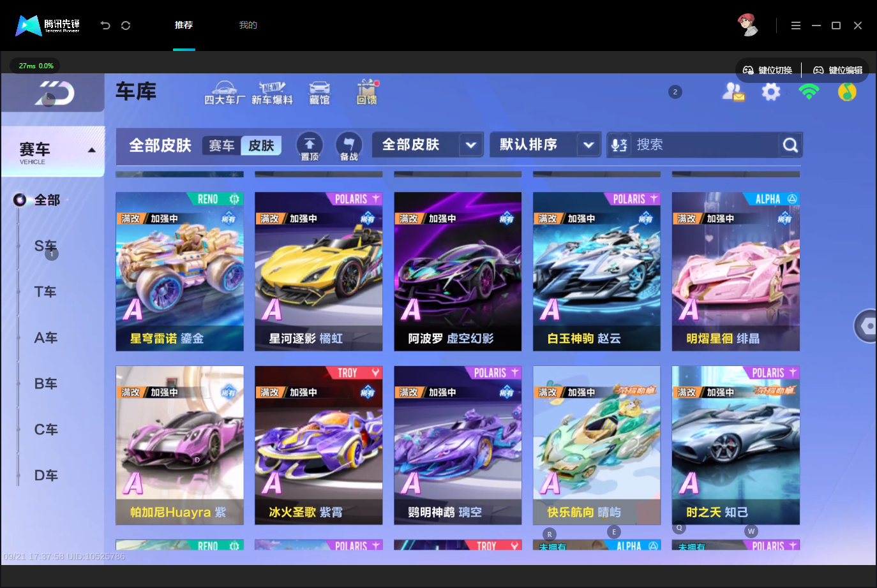This screenshot has width=877, height=588.
Task: Click the yellow globe icon
Action: pyautogui.click(x=847, y=92)
